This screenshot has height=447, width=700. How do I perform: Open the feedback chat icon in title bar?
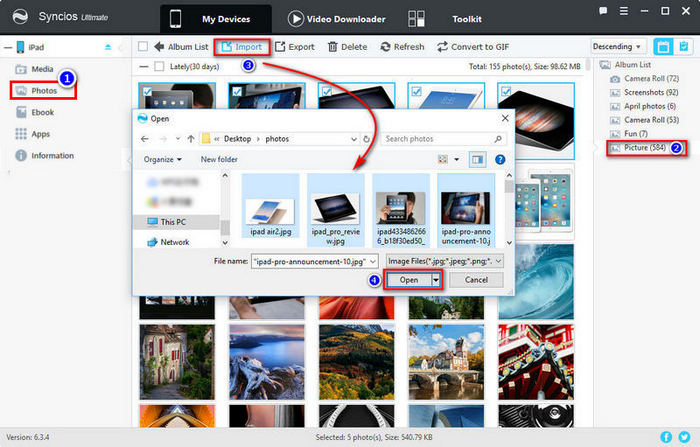(x=603, y=11)
